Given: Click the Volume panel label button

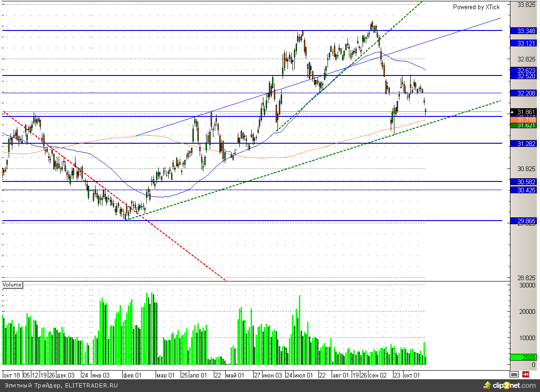Looking at the screenshot, I should click(12, 285).
